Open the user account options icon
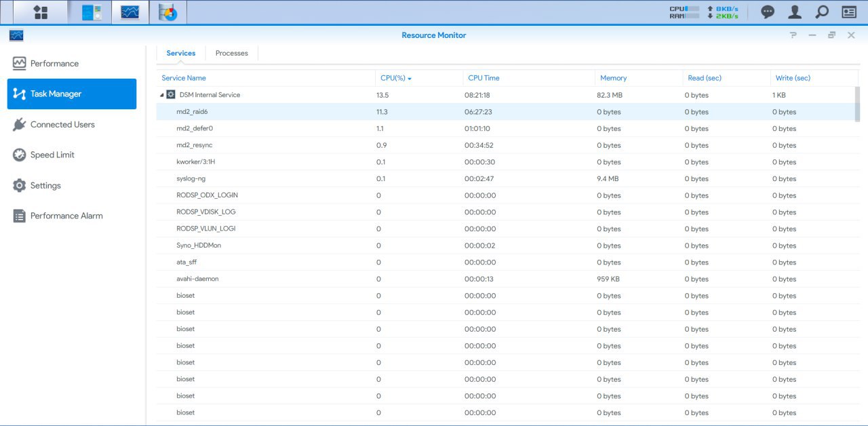Image resolution: width=868 pixels, height=426 pixels. pyautogui.click(x=794, y=12)
